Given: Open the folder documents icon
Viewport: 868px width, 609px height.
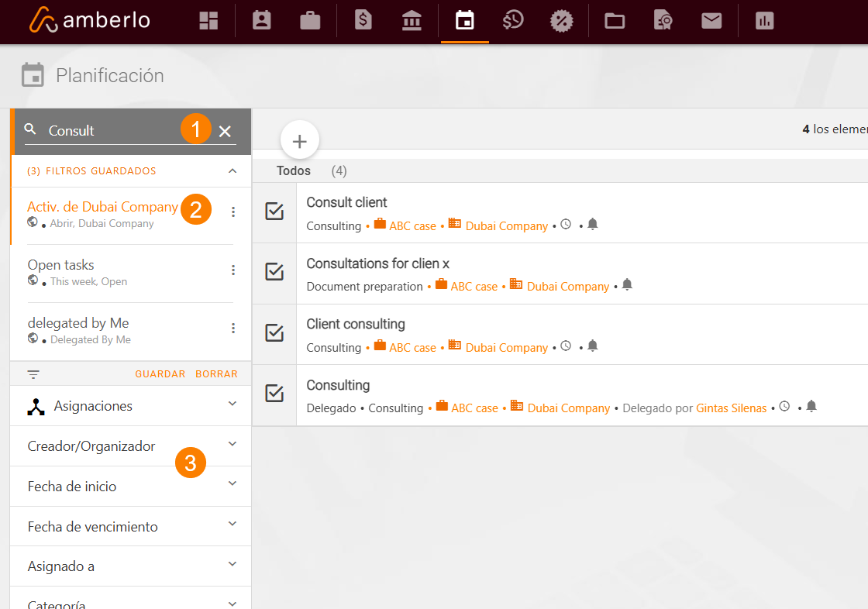Looking at the screenshot, I should pos(615,21).
